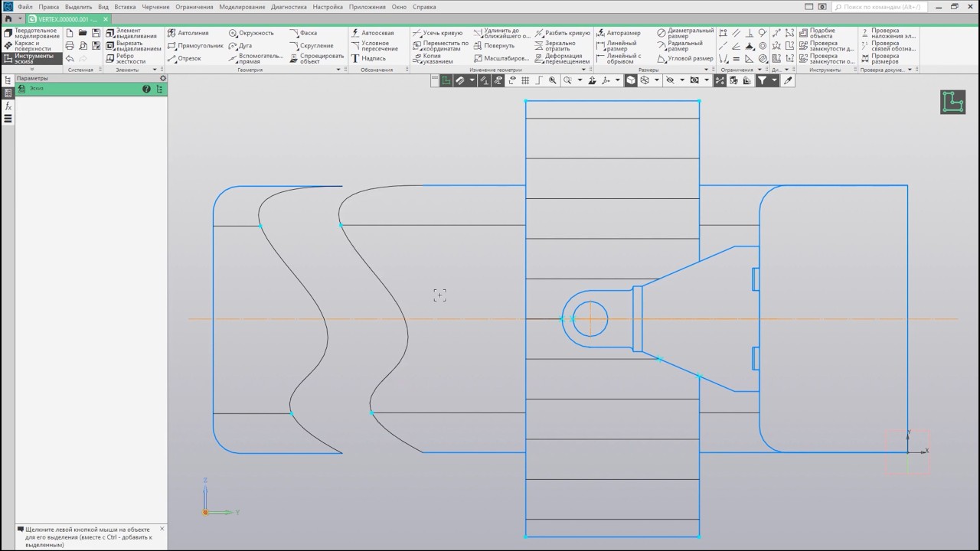This screenshot has height=551, width=980.
Task: Choose Радиальный размер tool
Action: click(680, 46)
